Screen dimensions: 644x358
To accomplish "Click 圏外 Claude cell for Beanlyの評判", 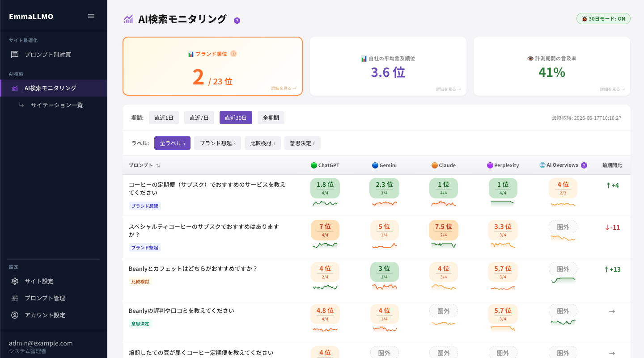I will [x=444, y=311].
